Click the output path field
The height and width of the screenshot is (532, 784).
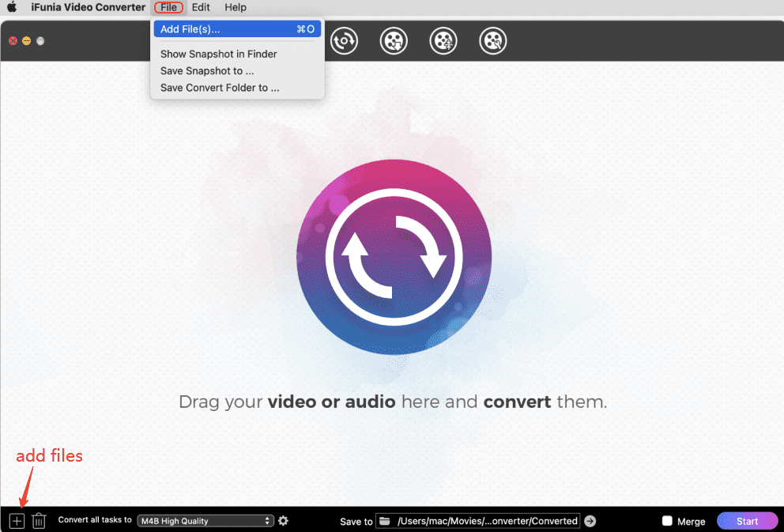pyautogui.click(x=487, y=521)
